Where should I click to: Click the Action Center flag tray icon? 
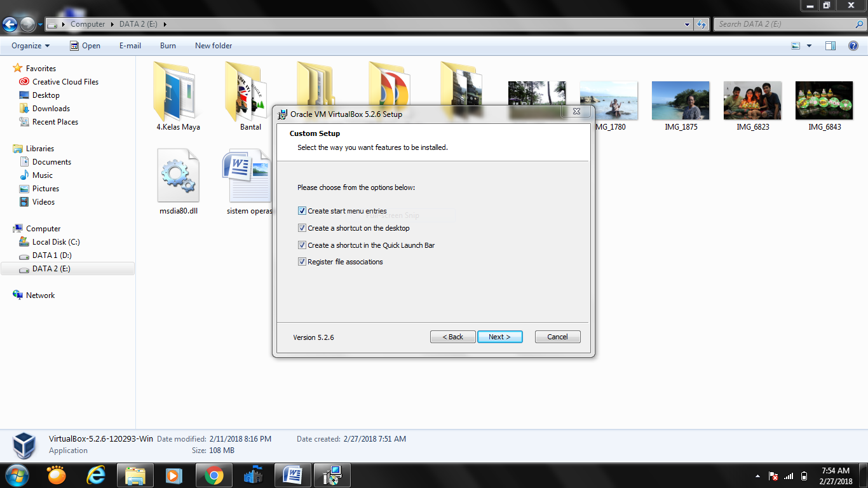tap(773, 476)
